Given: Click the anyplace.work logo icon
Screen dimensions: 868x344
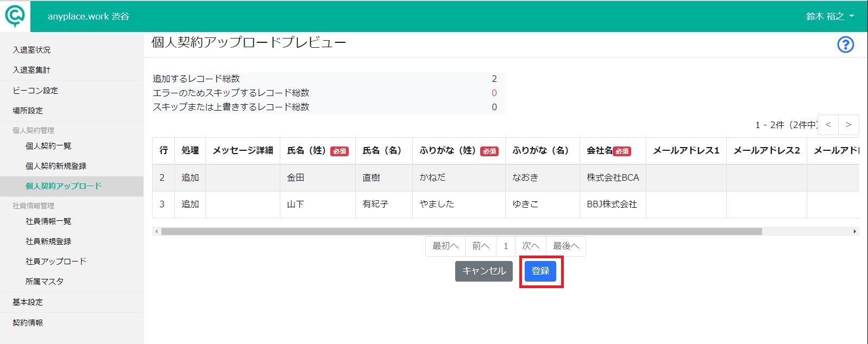Looking at the screenshot, I should (15, 16).
